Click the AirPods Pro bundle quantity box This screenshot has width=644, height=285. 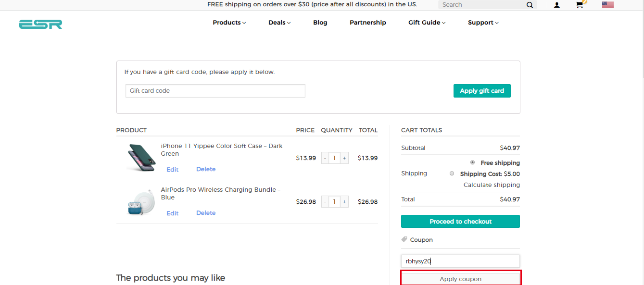(x=335, y=202)
